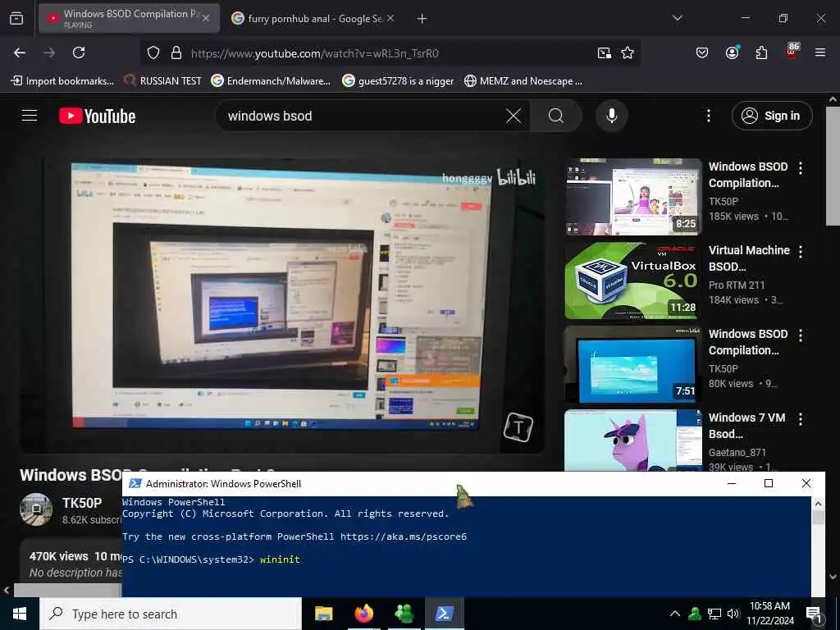Open the Virtual Machine BSOD video title
The width and height of the screenshot is (840, 630).
coord(749,258)
